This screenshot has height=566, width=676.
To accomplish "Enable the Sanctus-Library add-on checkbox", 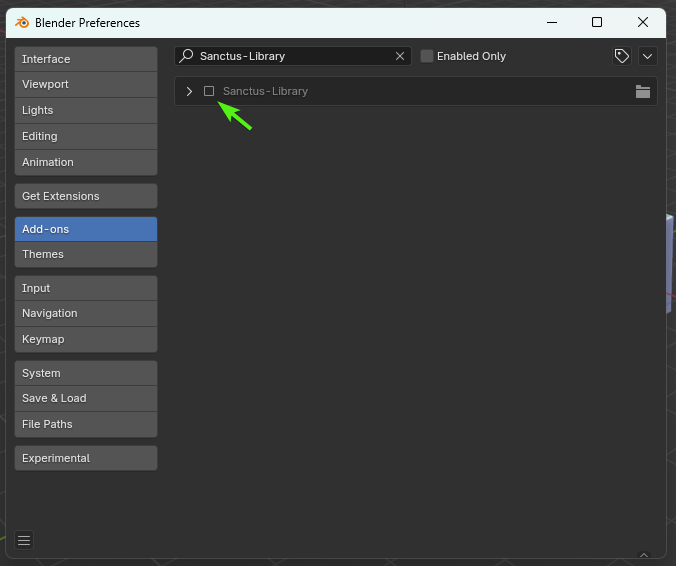I will coord(209,91).
